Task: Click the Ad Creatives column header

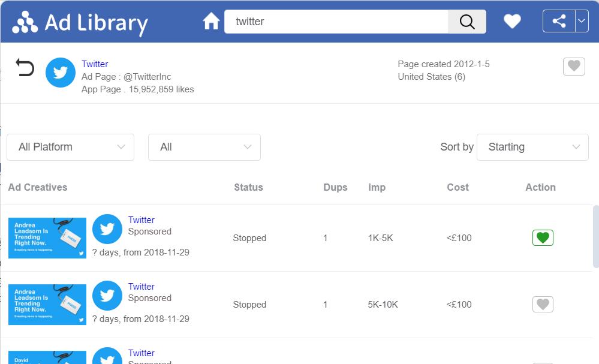Action: pyautogui.click(x=38, y=187)
